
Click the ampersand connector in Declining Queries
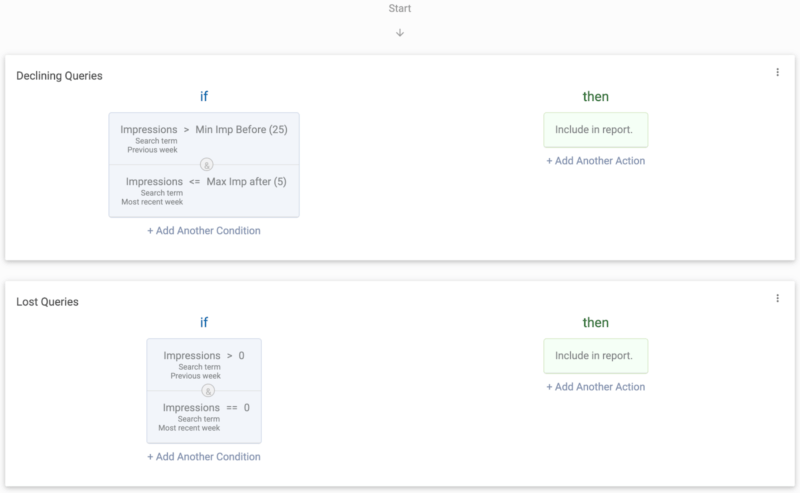pyautogui.click(x=206, y=165)
